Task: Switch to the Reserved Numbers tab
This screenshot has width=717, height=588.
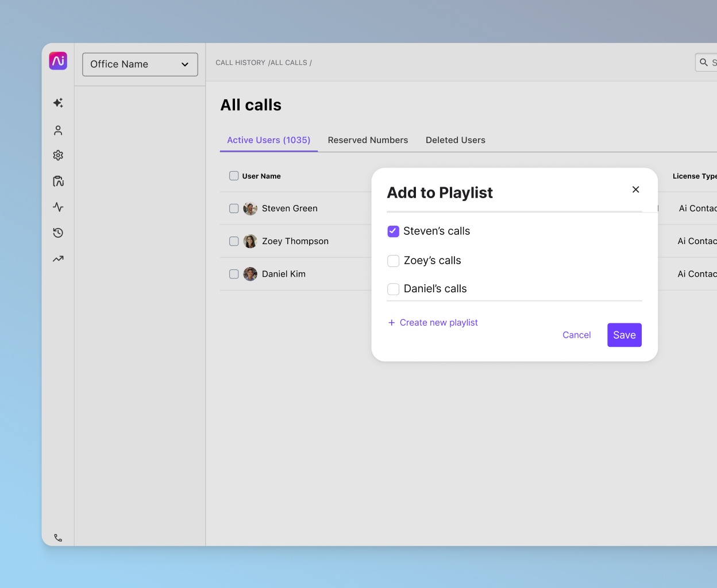Action: click(x=368, y=140)
